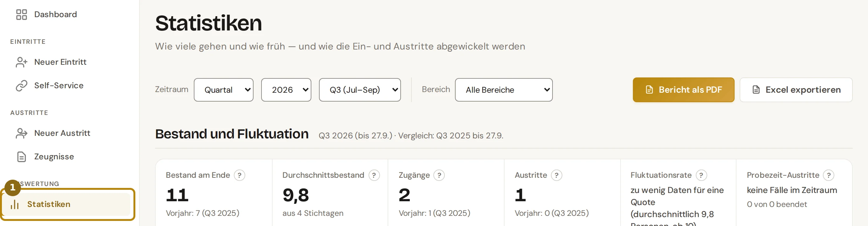
Task: Show help for Probezeit-Austritte
Action: (x=829, y=175)
